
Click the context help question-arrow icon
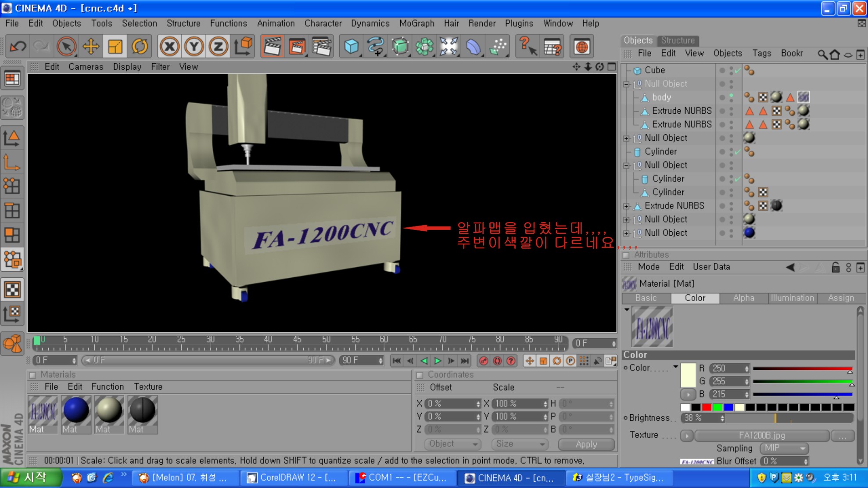[527, 47]
